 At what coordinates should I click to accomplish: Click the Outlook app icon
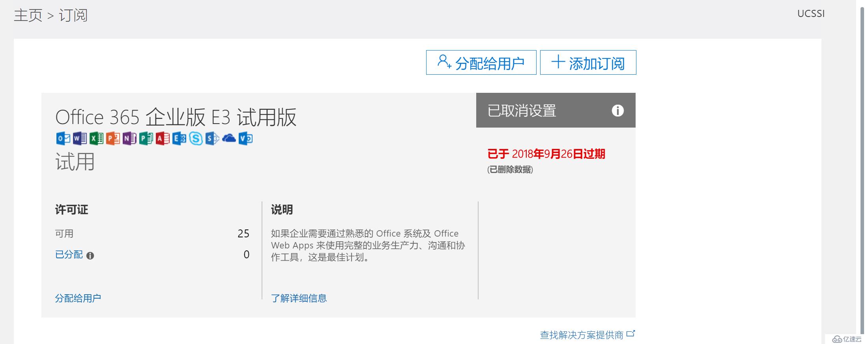[63, 138]
